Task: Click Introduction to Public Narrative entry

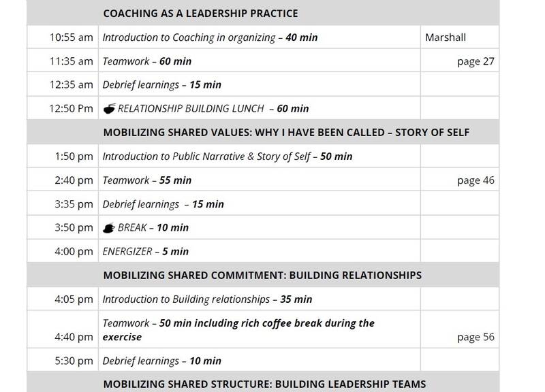Action: (x=228, y=157)
